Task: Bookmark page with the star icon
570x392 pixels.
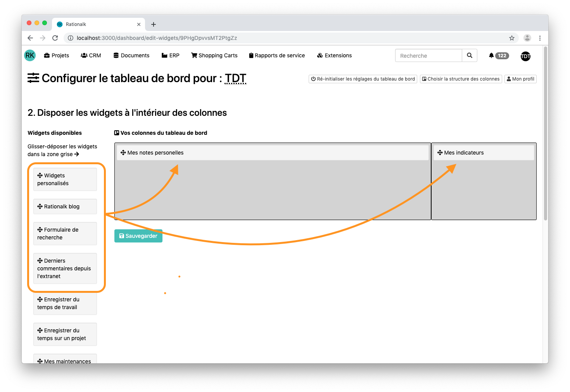Action: pos(512,38)
